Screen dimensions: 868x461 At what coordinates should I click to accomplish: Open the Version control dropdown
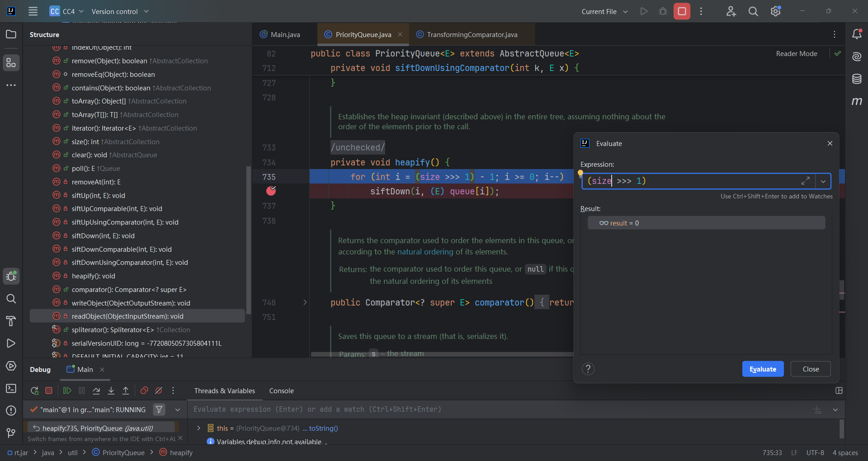tap(120, 11)
